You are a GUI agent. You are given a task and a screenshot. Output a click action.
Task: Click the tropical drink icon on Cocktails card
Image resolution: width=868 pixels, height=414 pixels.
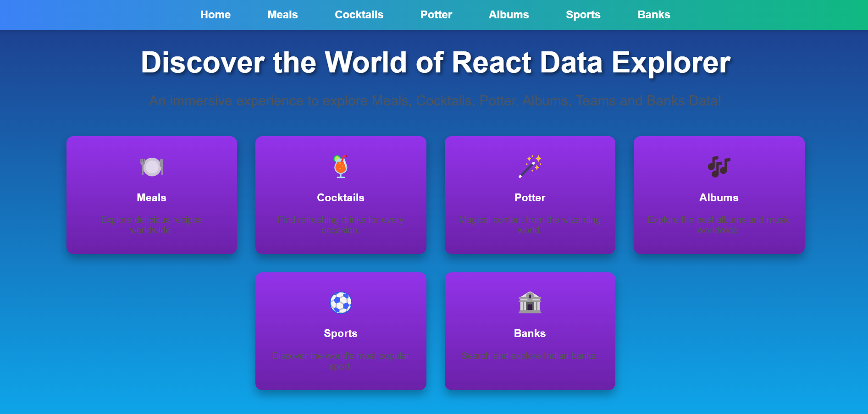tap(341, 166)
